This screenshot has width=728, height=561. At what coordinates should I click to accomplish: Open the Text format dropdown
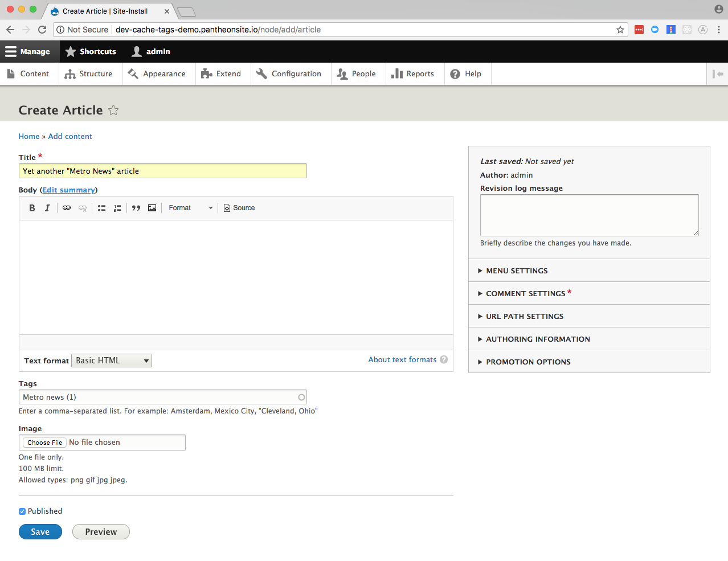click(x=111, y=360)
